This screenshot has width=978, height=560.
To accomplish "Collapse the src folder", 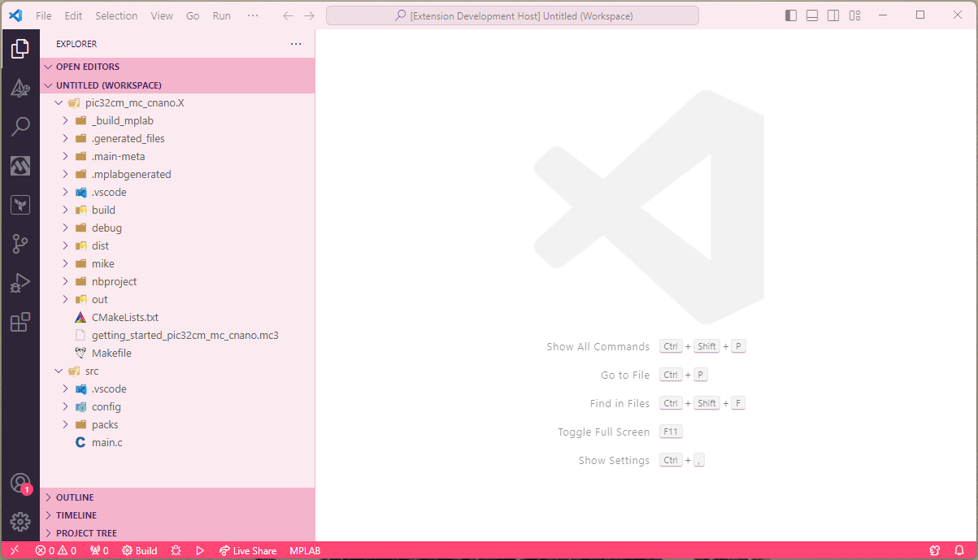I will pos(177,371).
